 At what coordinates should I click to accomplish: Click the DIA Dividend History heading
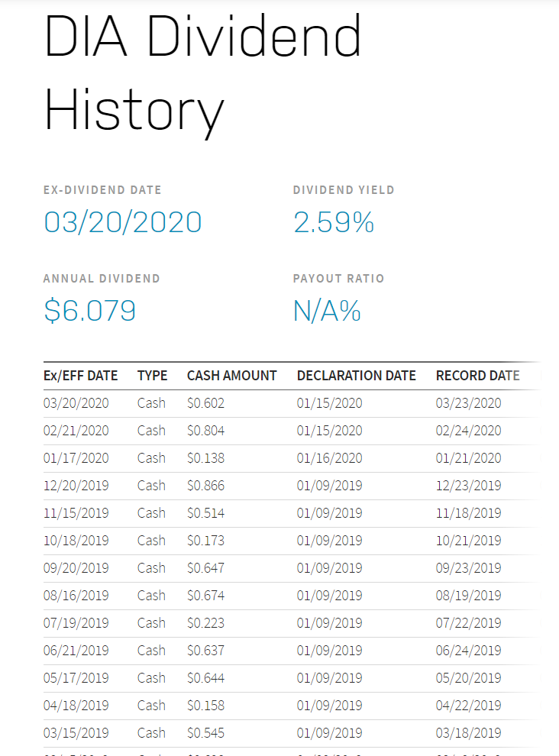coord(202,73)
